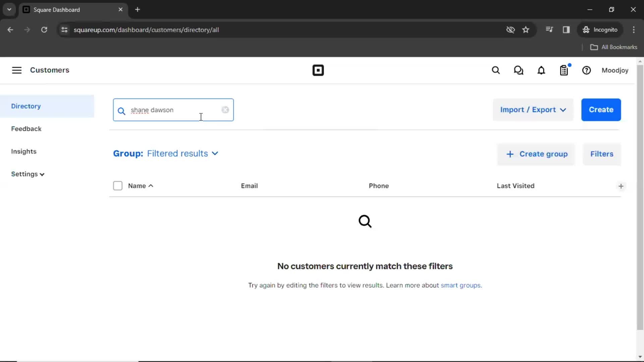
Task: Select the Feedback menu item
Action: pyautogui.click(x=26, y=129)
